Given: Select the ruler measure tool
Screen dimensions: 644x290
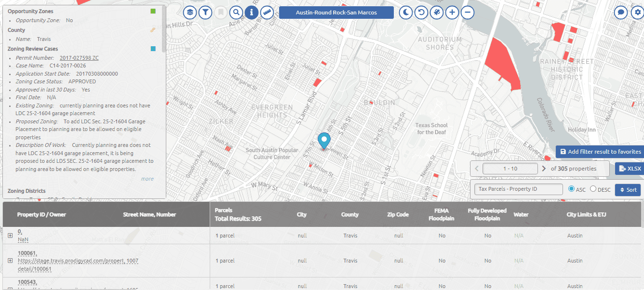Looking at the screenshot, I should (x=267, y=13).
